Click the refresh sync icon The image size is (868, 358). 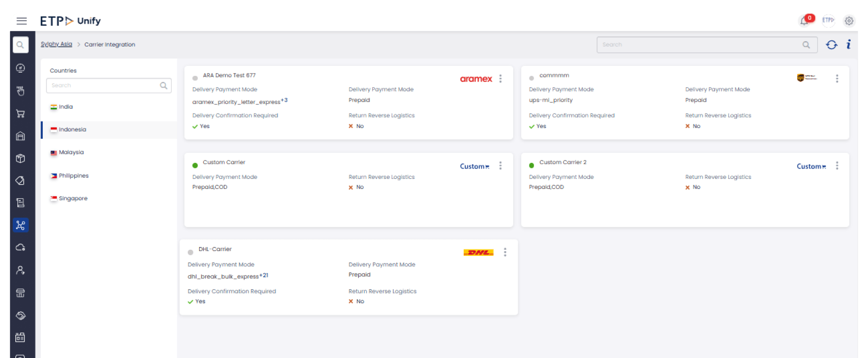pyautogui.click(x=831, y=45)
